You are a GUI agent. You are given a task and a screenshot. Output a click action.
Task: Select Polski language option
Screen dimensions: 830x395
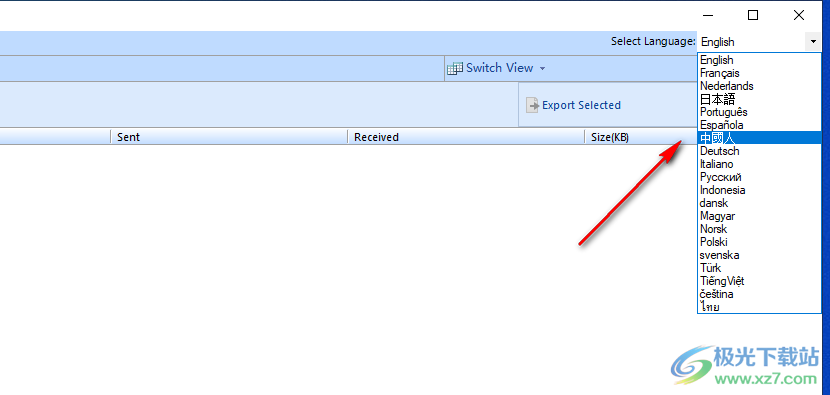pos(759,242)
